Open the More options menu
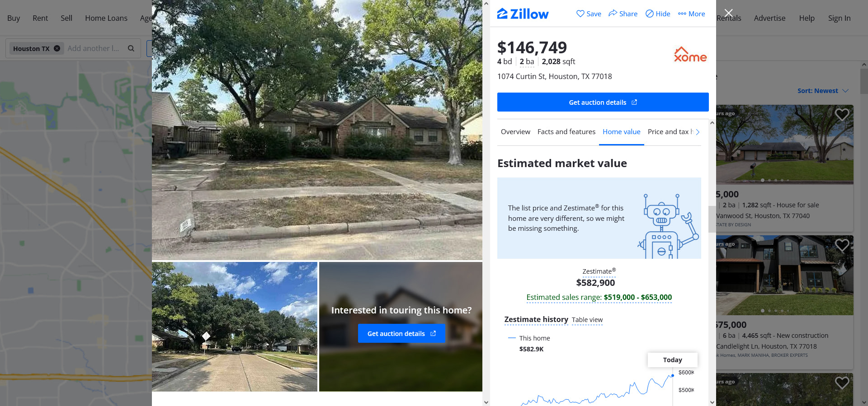This screenshot has height=406, width=868. [x=692, y=14]
